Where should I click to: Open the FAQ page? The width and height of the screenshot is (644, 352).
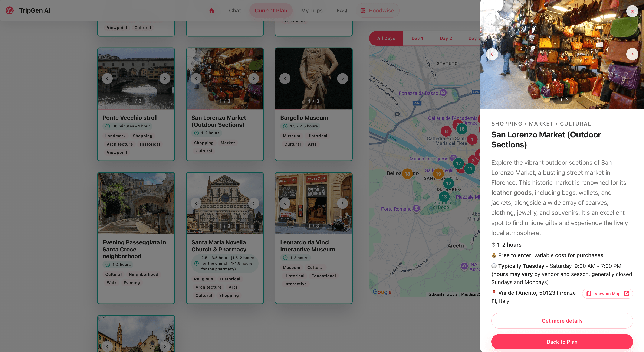[342, 10]
